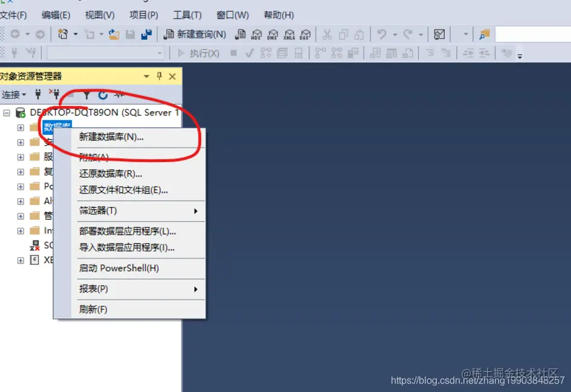Choose 部署数据层应用程序(L)... menu entry
The width and height of the screenshot is (571, 392).
click(x=129, y=231)
